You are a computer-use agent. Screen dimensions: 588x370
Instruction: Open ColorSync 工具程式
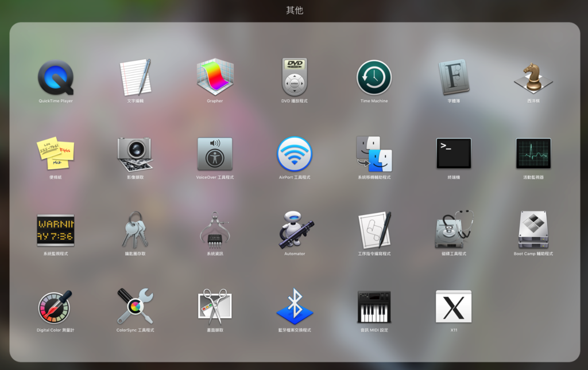coord(136,306)
